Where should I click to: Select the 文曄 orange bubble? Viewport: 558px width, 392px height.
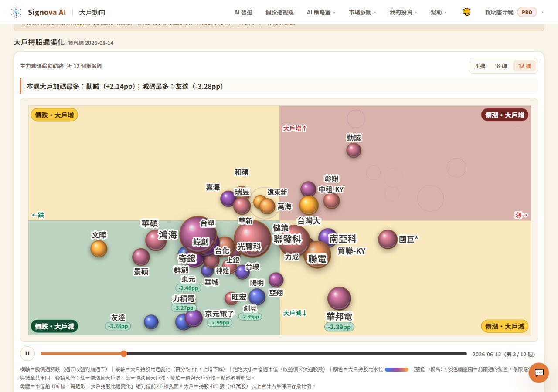point(99,249)
